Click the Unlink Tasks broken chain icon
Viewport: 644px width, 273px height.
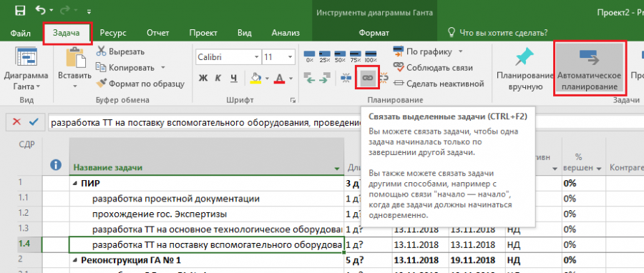pyautogui.click(x=384, y=76)
